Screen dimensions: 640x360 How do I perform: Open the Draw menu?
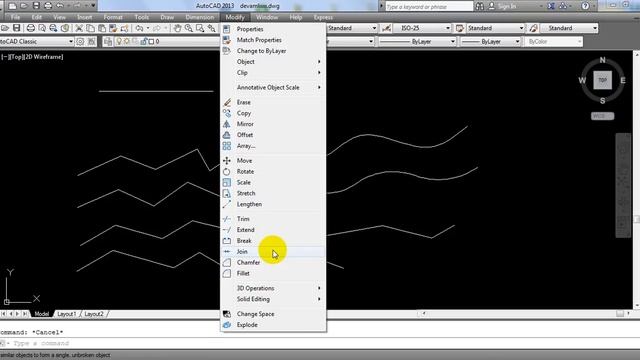(x=167, y=17)
